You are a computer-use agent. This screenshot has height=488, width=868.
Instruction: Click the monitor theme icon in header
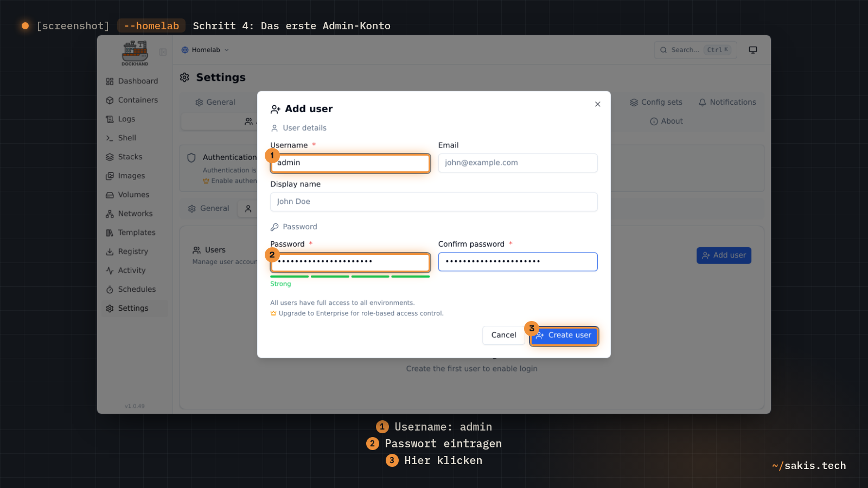coord(753,50)
